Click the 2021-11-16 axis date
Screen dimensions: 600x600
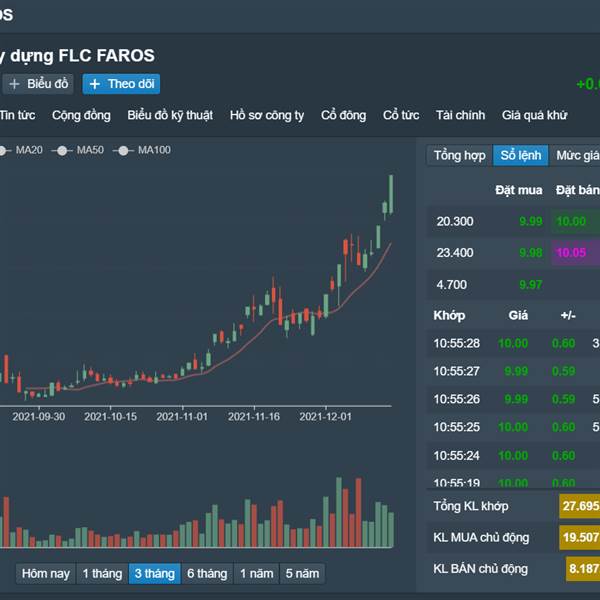[254, 417]
